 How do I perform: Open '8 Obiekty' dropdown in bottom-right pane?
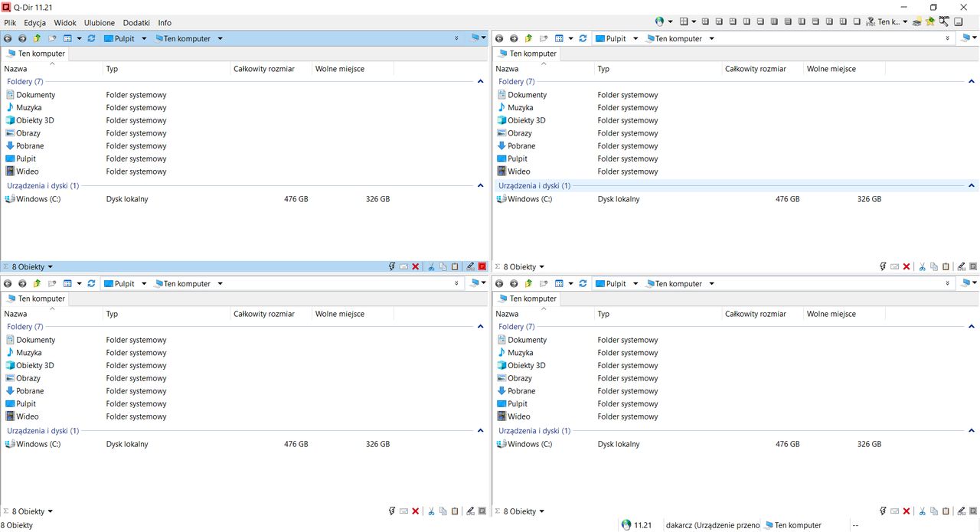click(542, 512)
